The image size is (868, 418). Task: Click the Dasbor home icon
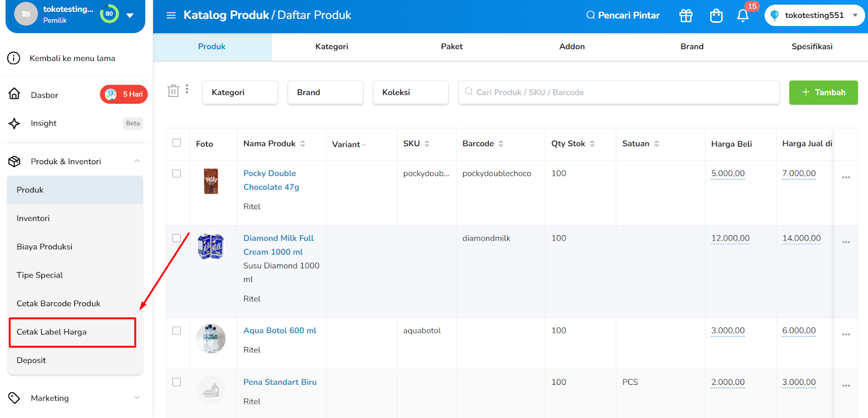15,94
